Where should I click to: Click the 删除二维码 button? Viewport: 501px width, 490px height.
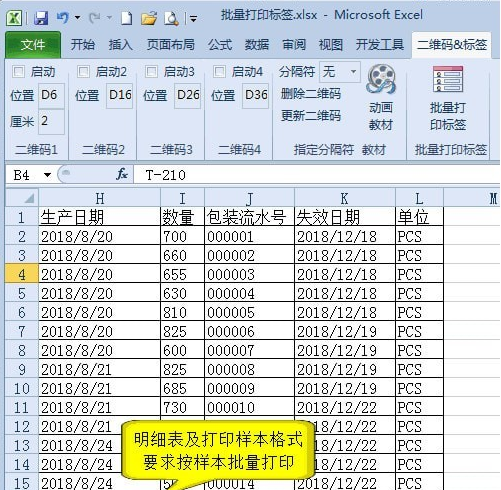click(311, 94)
